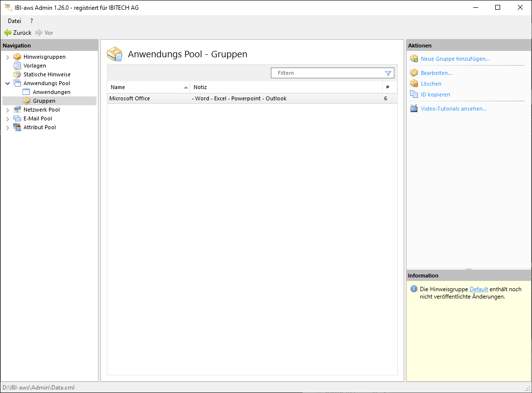
Task: Click the green Zurück back arrow
Action: tap(7, 33)
